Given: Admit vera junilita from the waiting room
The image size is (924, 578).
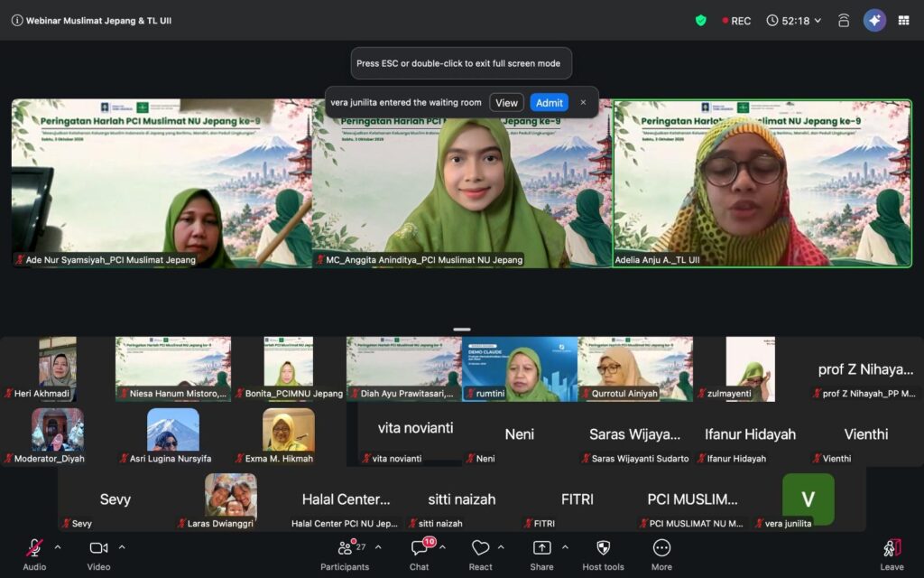Looking at the screenshot, I should click(x=550, y=103).
